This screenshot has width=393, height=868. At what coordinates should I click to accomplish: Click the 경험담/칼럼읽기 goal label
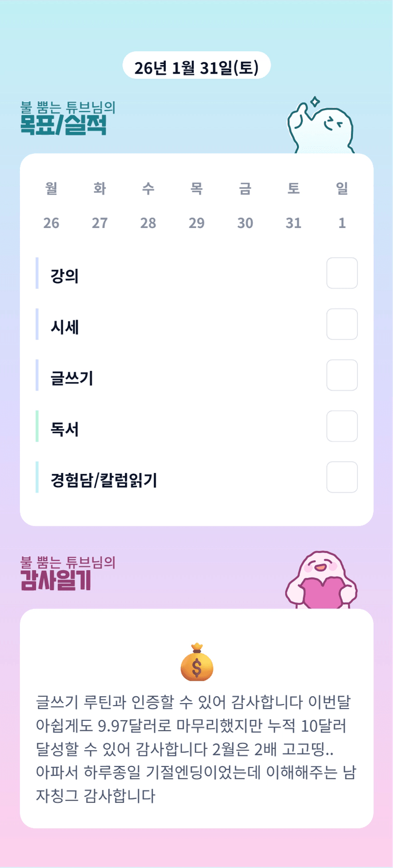pos(104,480)
